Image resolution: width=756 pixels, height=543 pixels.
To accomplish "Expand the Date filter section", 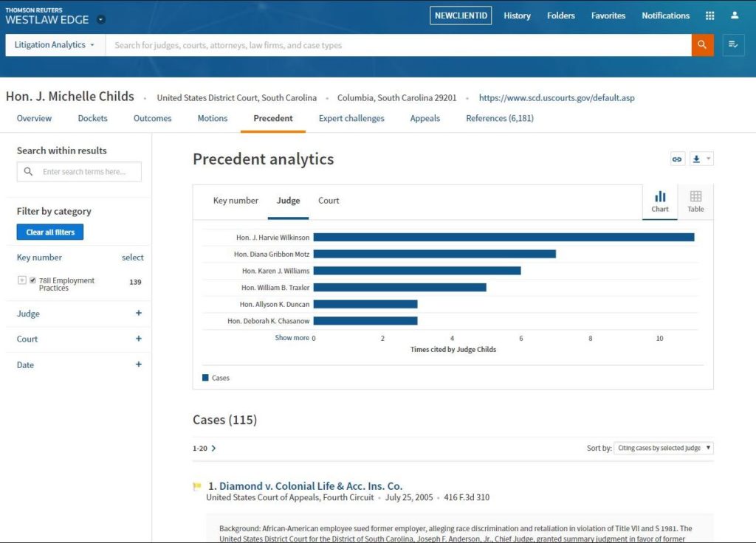I will pyautogui.click(x=138, y=364).
